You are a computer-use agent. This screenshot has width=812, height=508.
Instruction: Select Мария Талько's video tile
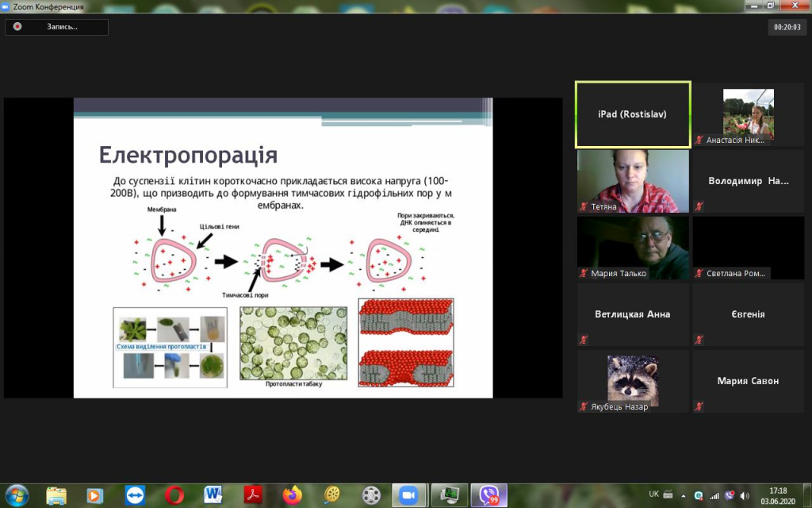coord(633,248)
